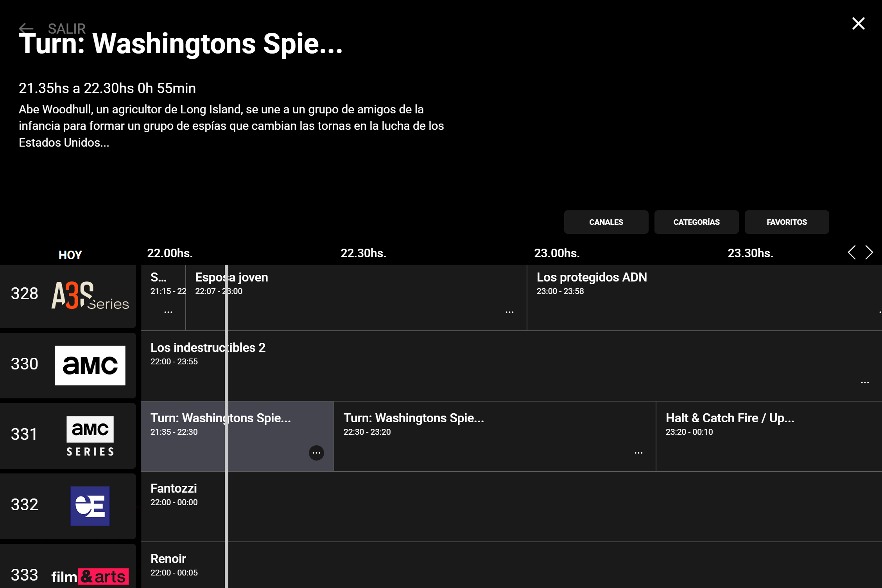
Task: Select Renoir on film&arts
Action: pos(168,559)
